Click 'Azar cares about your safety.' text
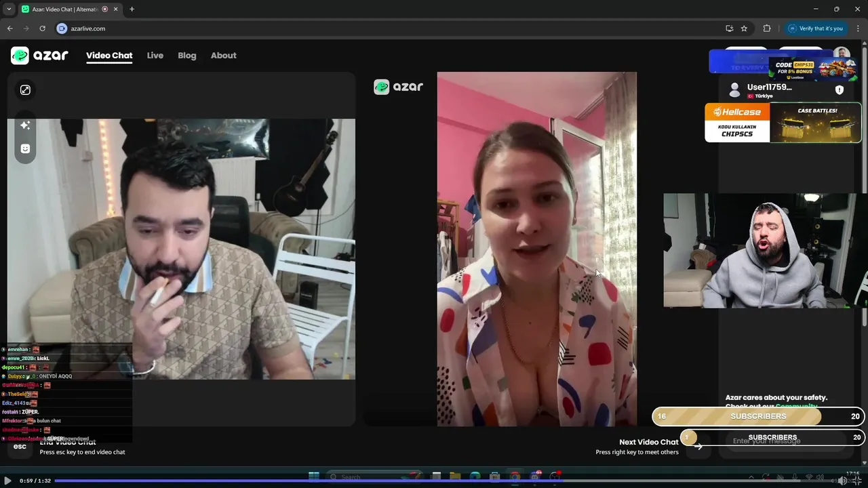This screenshot has width=868, height=488. [776, 398]
